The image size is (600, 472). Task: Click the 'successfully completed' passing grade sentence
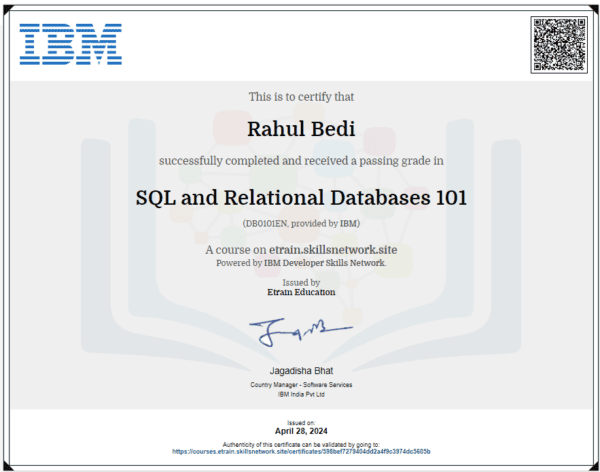pos(300,160)
